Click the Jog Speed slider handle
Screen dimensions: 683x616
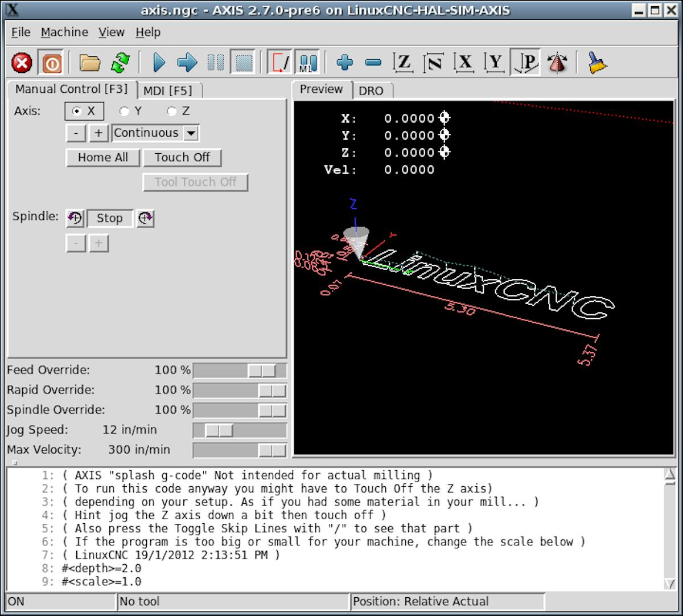pos(219,430)
